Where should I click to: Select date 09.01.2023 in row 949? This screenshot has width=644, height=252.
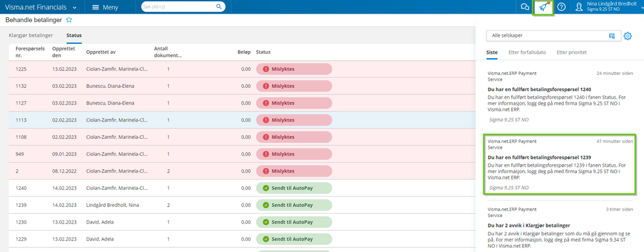64,154
